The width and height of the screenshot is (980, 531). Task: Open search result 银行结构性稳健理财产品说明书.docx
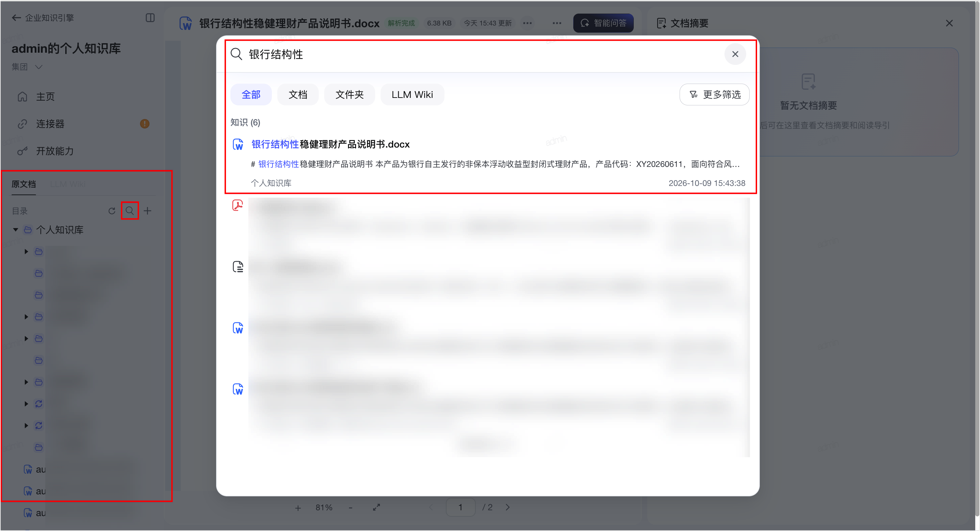(330, 144)
